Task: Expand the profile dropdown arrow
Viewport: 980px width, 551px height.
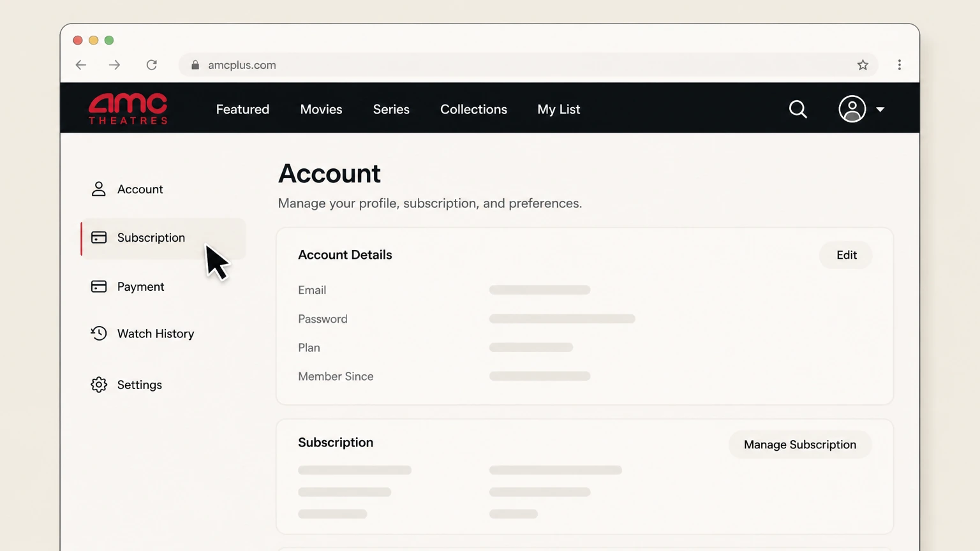Action: [880, 110]
